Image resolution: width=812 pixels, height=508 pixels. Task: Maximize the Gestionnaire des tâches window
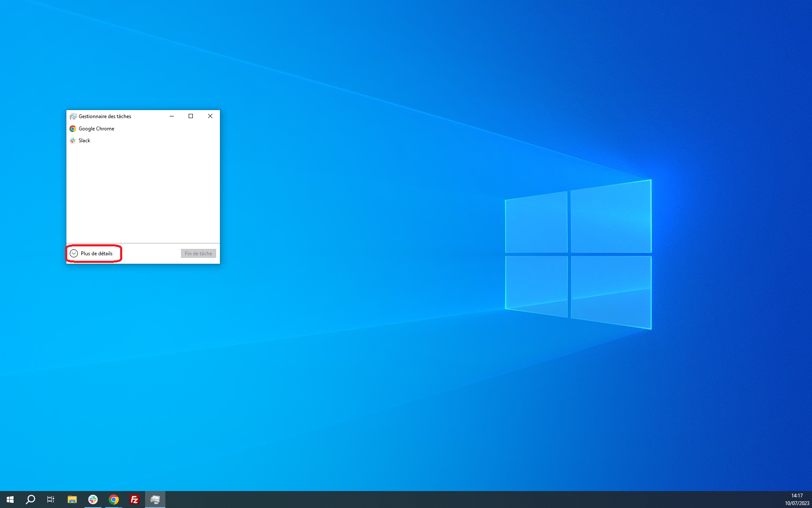[191, 116]
